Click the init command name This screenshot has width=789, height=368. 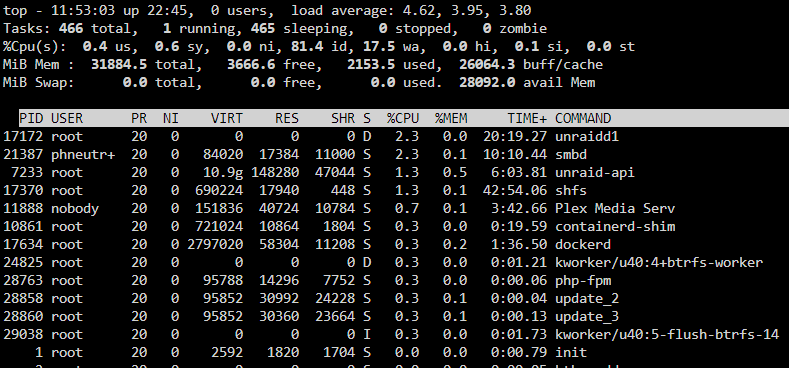coord(571,352)
